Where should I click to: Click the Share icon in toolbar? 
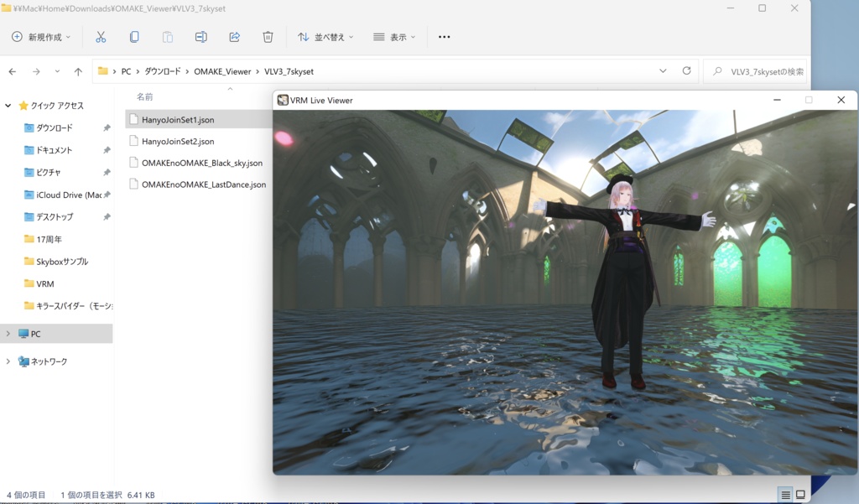click(x=234, y=37)
